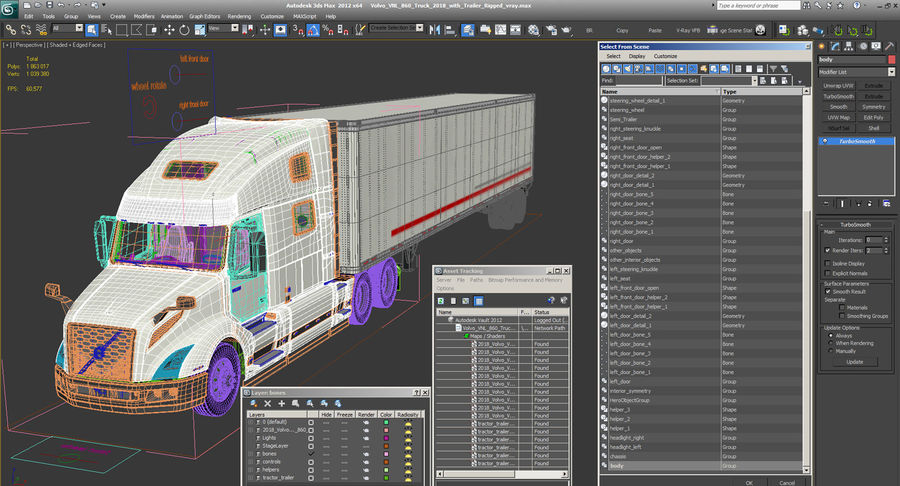Add selected objects to highlighted layer
Viewport: 900px width, 486px height.
click(x=281, y=403)
